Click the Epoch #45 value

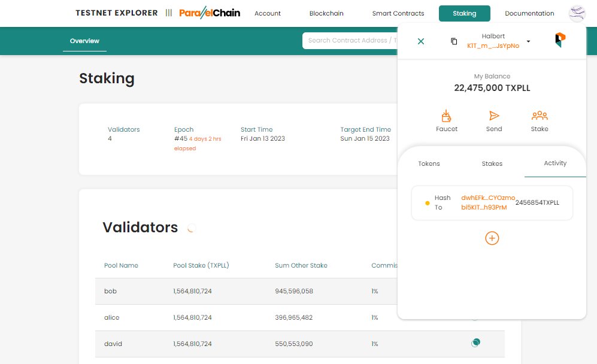coord(181,138)
